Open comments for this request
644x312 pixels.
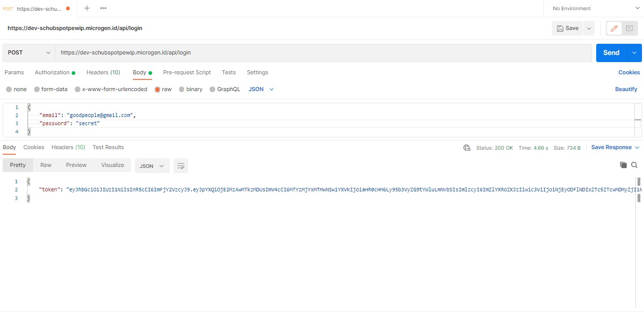(x=630, y=28)
